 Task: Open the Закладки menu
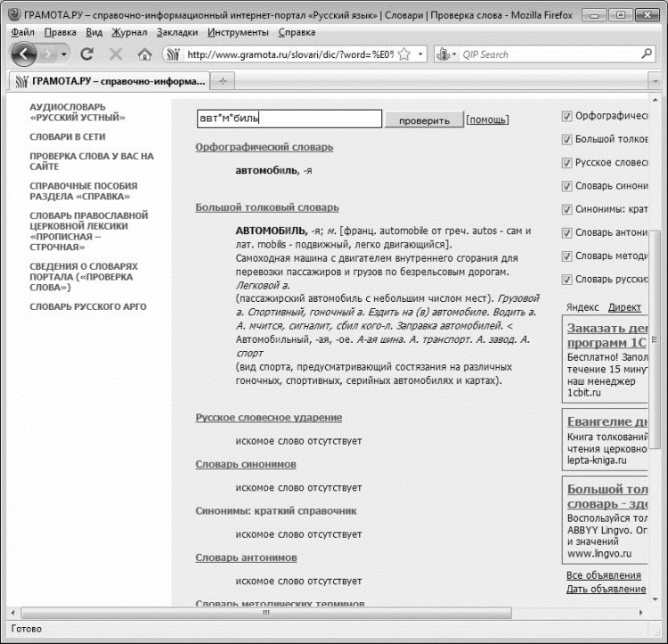point(177,32)
